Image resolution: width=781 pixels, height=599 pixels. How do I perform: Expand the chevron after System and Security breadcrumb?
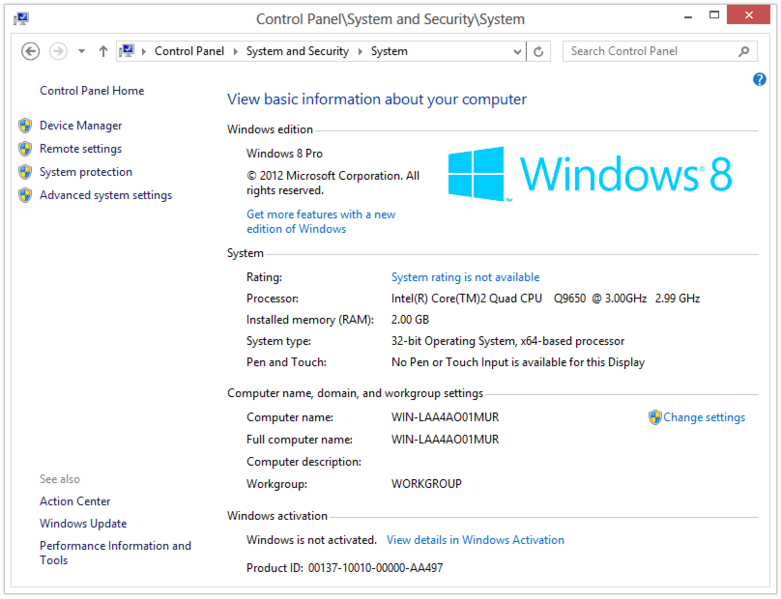pos(359,52)
